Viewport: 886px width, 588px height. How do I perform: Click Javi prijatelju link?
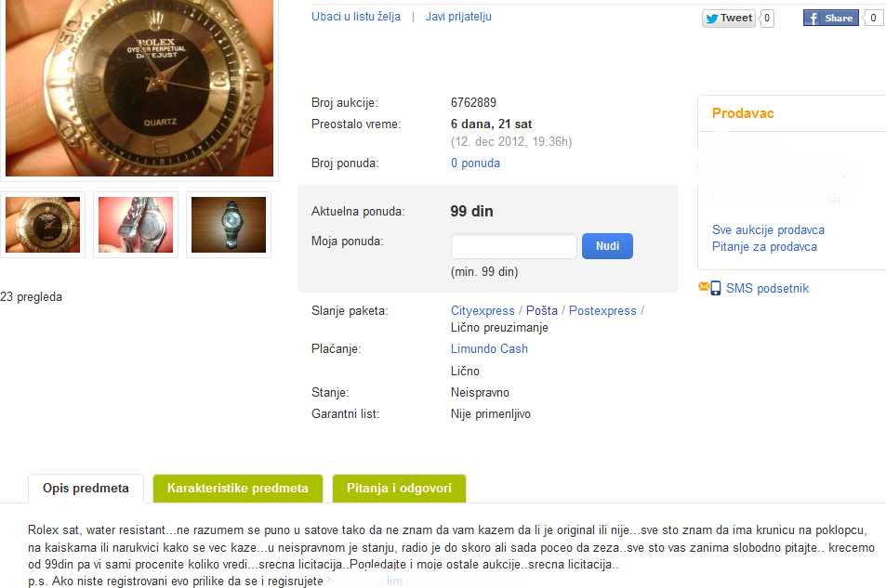[x=458, y=17]
